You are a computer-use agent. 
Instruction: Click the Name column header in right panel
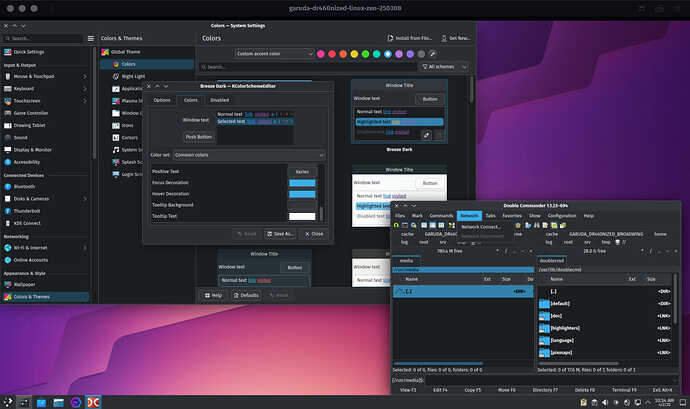point(556,279)
